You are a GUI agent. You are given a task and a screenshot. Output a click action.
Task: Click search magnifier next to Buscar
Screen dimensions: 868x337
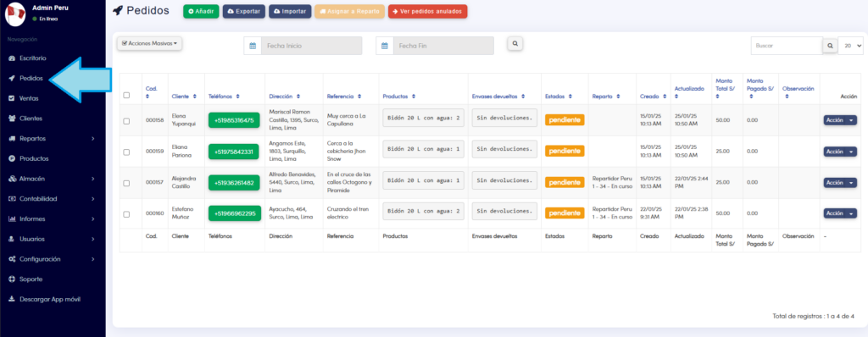point(830,46)
